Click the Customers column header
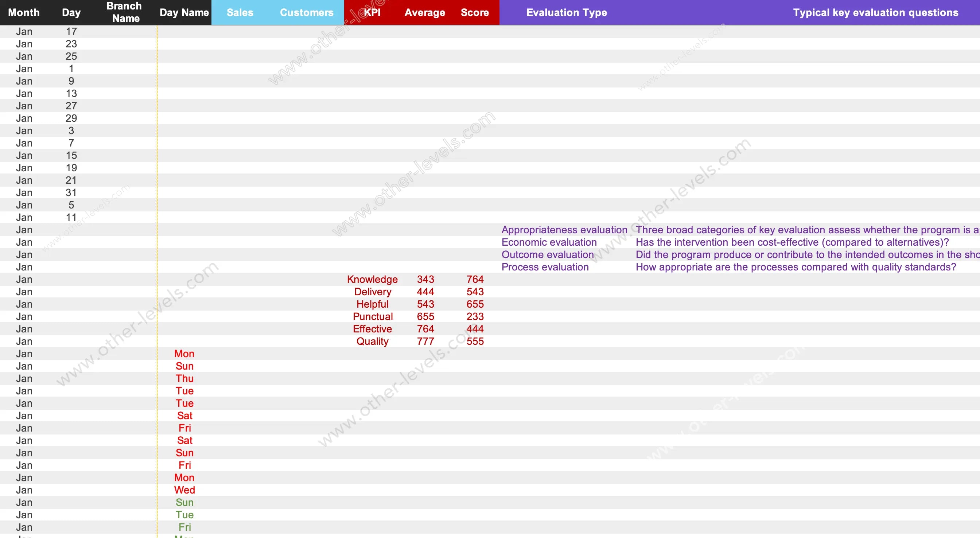Image resolution: width=980 pixels, height=538 pixels. point(306,12)
